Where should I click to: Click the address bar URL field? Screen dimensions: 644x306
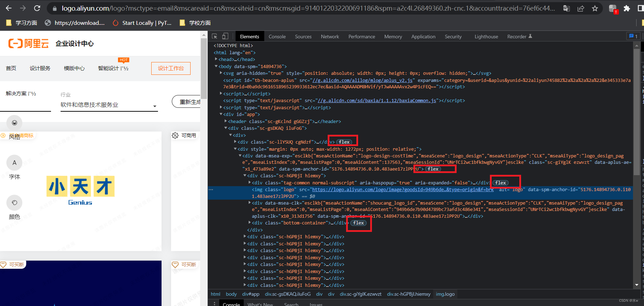(x=308, y=9)
